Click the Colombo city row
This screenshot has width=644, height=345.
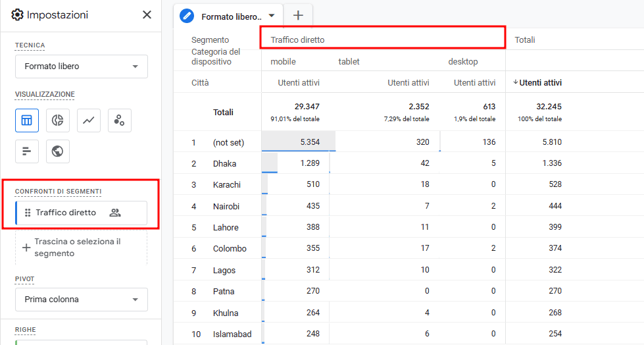tap(230, 249)
